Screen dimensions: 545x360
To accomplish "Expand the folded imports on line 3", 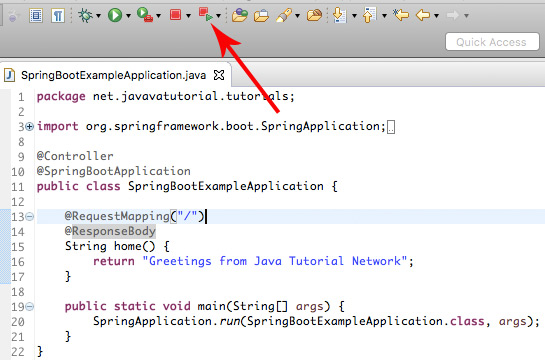I will (x=30, y=126).
